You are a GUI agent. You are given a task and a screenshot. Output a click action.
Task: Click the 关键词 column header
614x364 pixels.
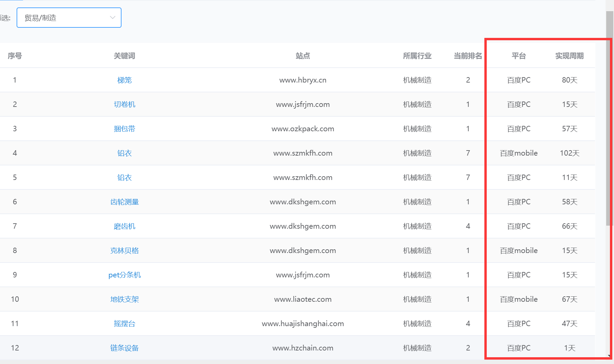(x=124, y=56)
